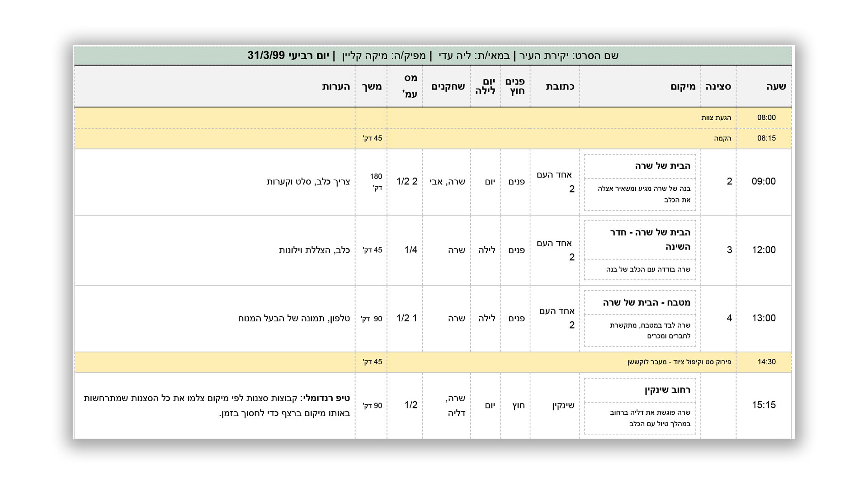Click the מיקום column header

683,87
